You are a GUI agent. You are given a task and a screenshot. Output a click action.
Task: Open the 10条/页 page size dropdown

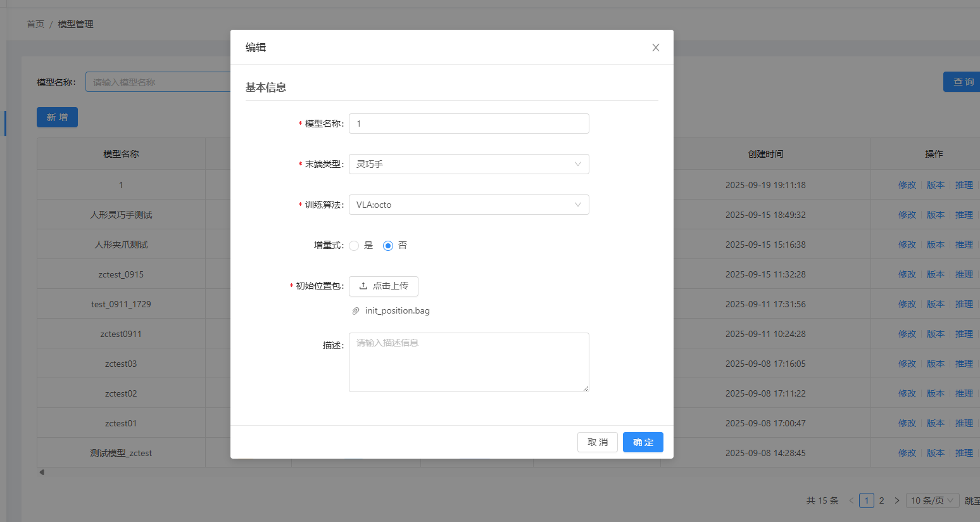[x=933, y=500]
